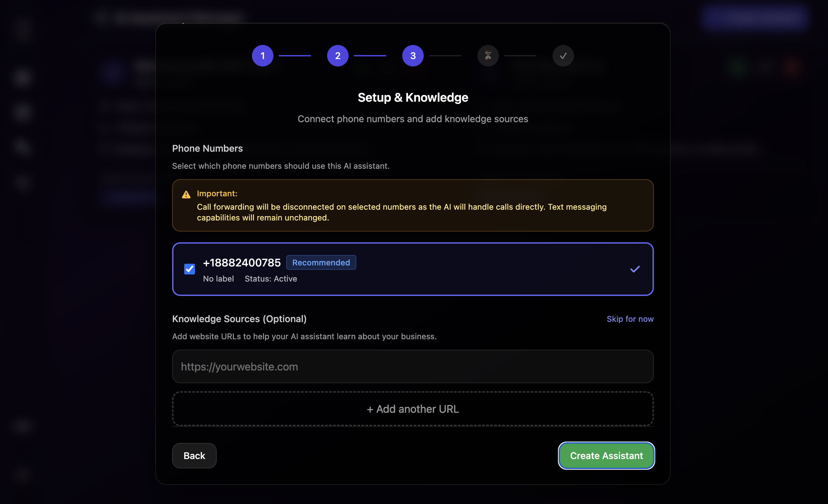Click the Recommended badge
This screenshot has height=504, width=828.
click(x=321, y=262)
